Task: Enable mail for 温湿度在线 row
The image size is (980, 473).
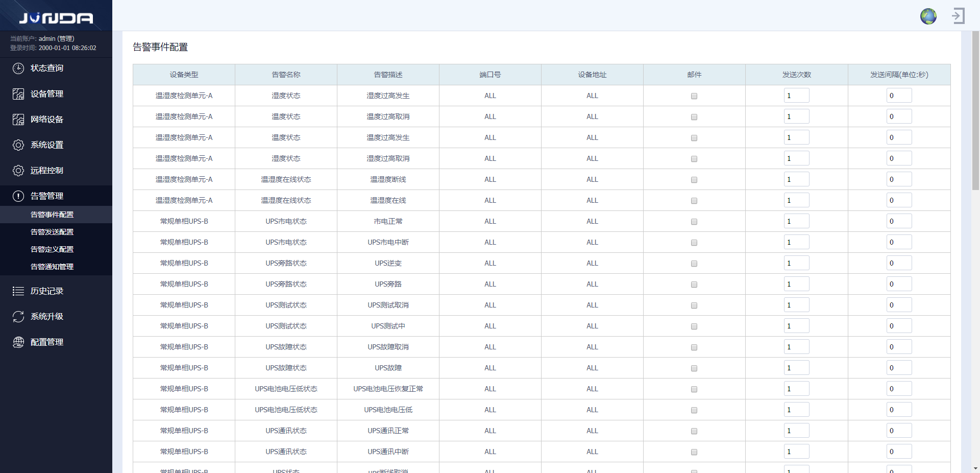Action: [694, 201]
